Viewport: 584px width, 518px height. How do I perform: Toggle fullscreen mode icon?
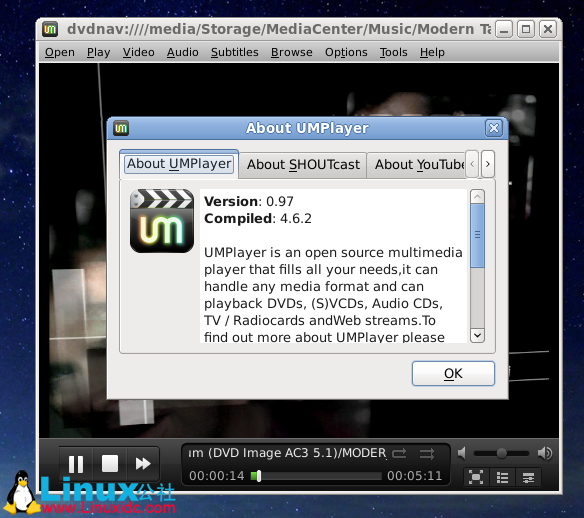tap(476, 477)
